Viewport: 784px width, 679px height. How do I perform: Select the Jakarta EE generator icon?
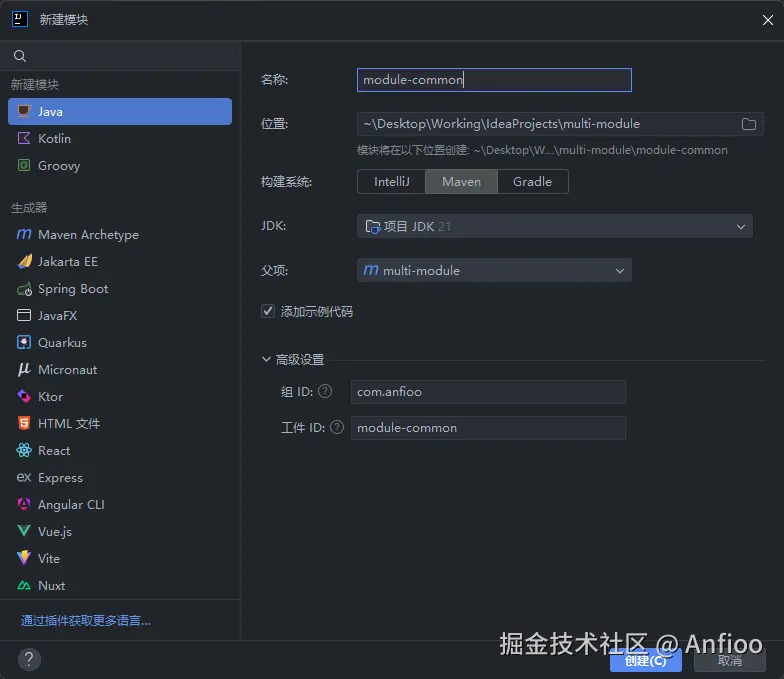click(24, 262)
